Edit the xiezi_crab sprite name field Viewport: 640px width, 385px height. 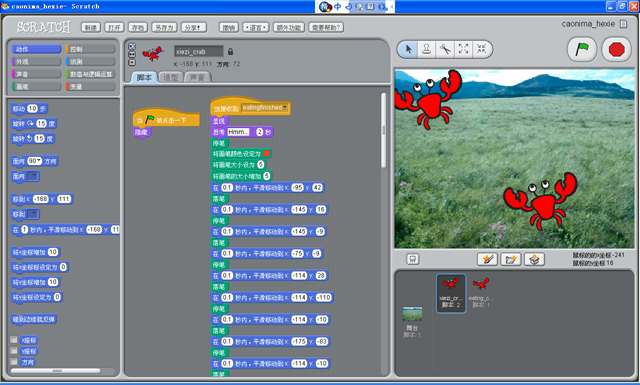pos(199,51)
